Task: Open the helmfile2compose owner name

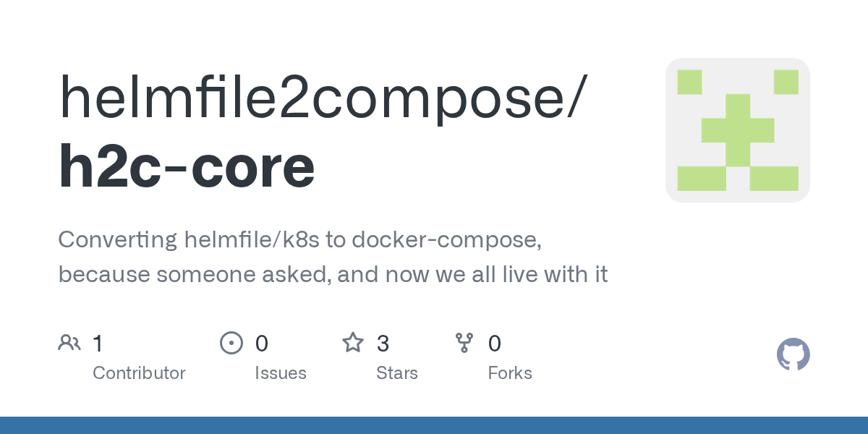Action: click(311, 98)
